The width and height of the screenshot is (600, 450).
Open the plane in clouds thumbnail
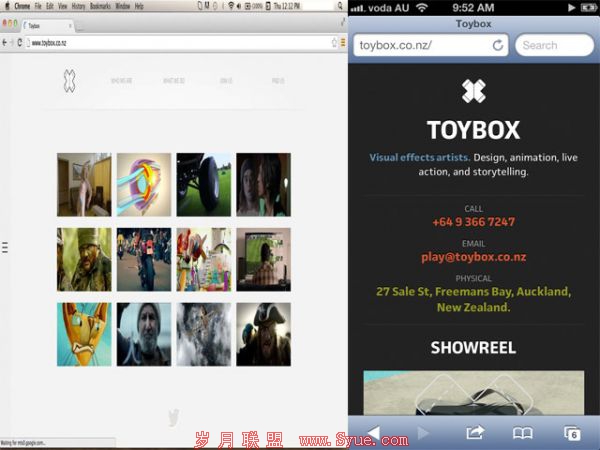pos(204,334)
